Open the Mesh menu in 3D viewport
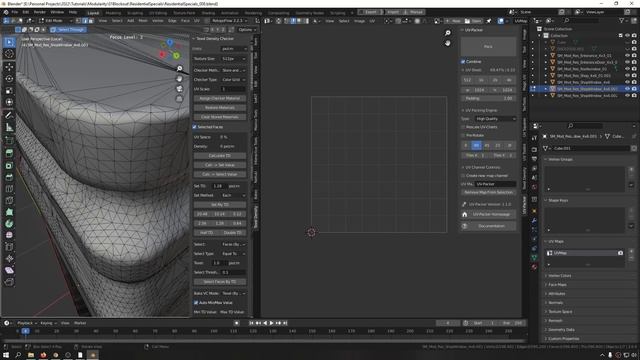Screen dimensions: 640x360 pos(143,20)
